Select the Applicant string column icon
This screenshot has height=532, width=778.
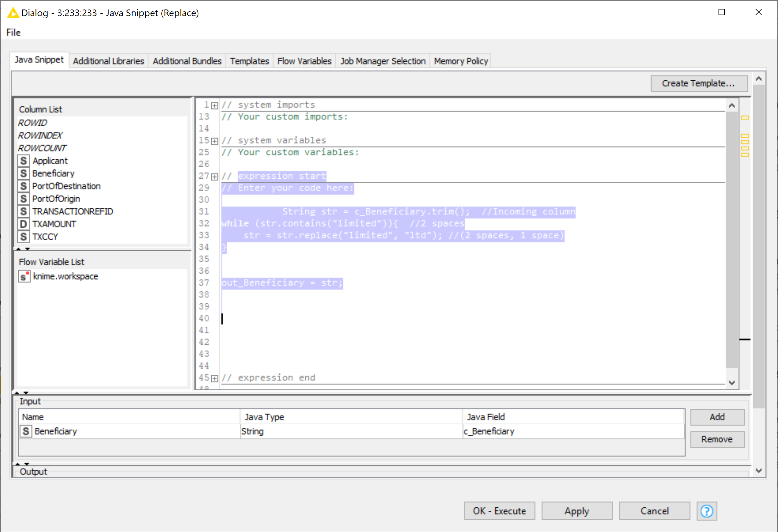click(x=23, y=161)
